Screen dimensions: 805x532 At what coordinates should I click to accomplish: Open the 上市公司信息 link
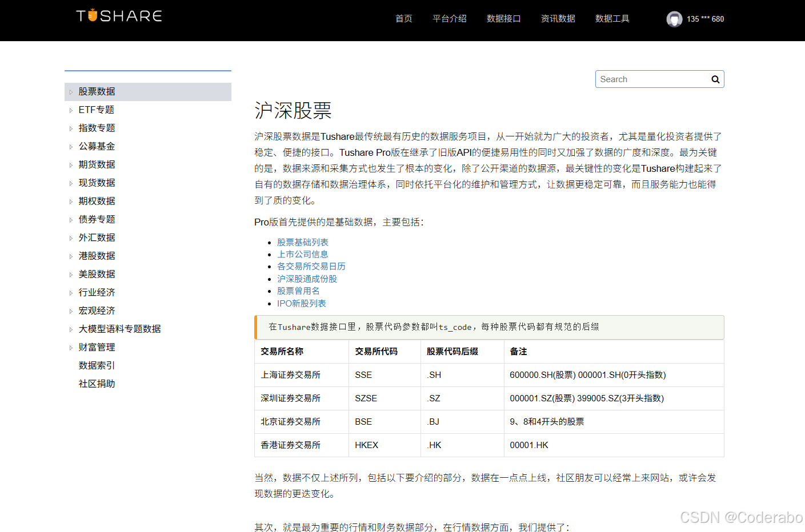[x=302, y=254]
